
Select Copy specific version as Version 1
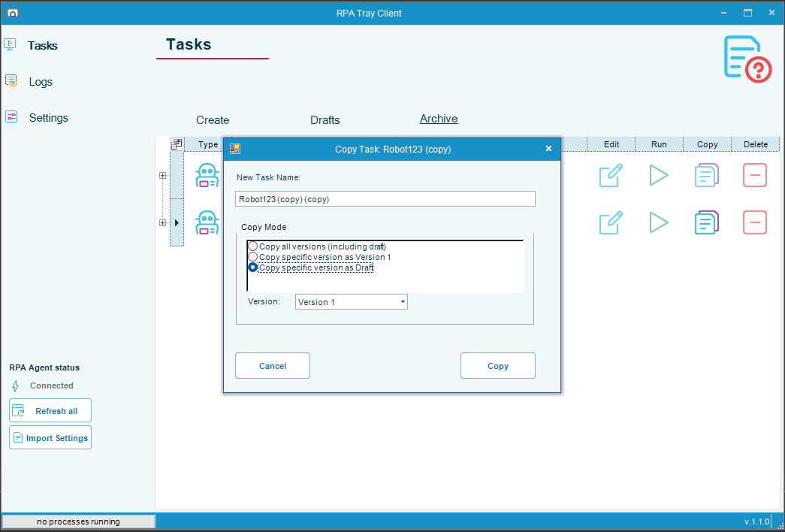[x=319, y=257]
